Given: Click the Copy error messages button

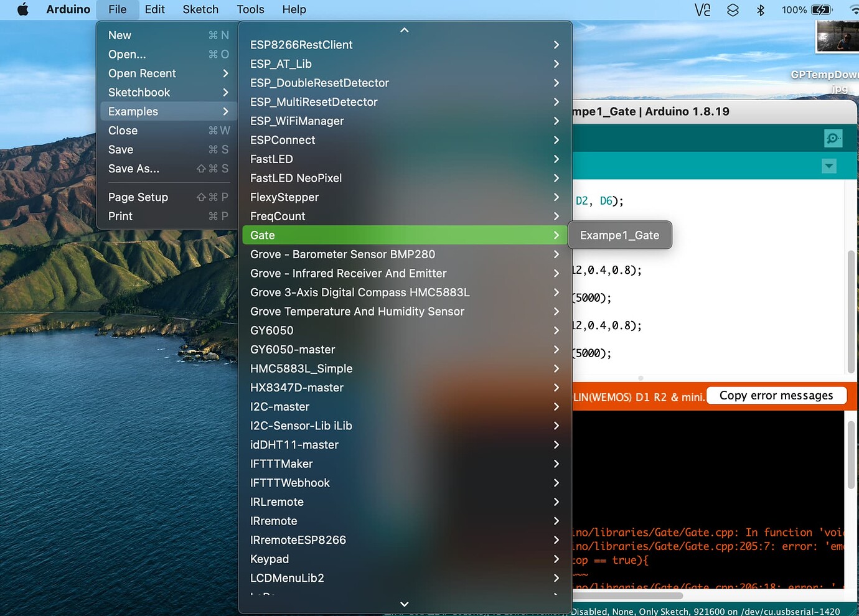Looking at the screenshot, I should [x=776, y=395].
